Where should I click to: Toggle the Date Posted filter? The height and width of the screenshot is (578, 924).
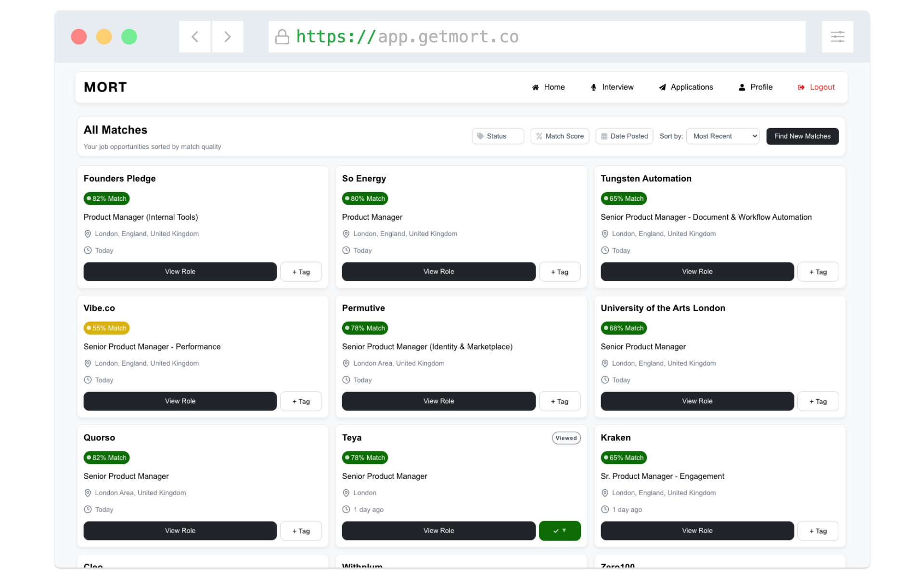[624, 136]
